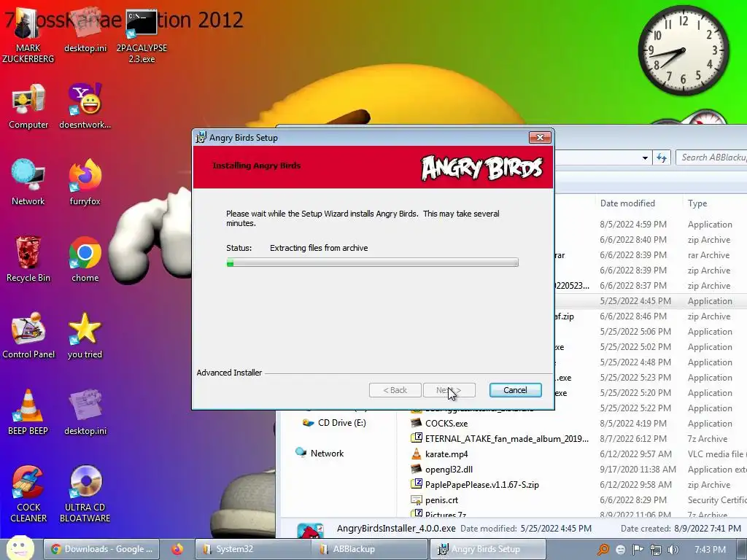Launch the COCK CLEANER shortcut
Image resolution: width=747 pixels, height=560 pixels.
pos(28,494)
